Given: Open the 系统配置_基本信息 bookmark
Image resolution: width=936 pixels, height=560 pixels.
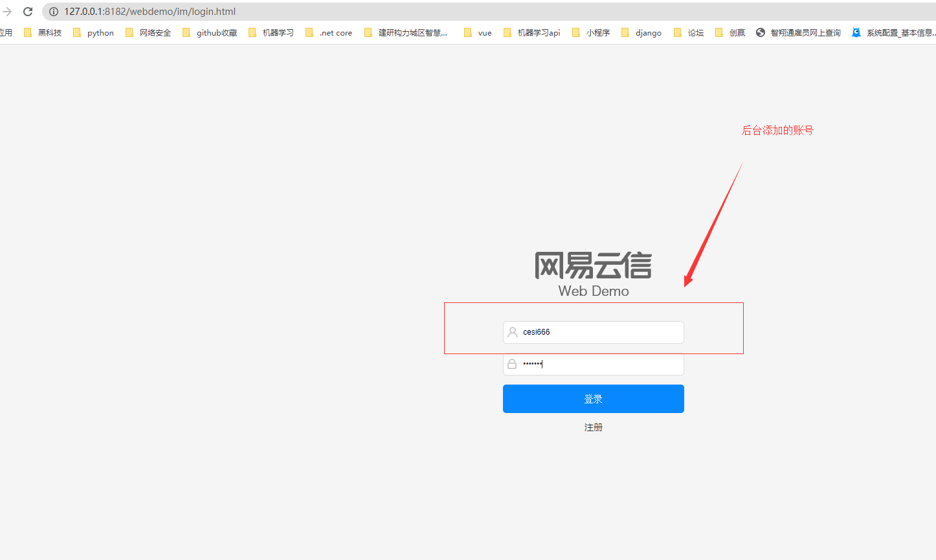Looking at the screenshot, I should click(x=894, y=32).
